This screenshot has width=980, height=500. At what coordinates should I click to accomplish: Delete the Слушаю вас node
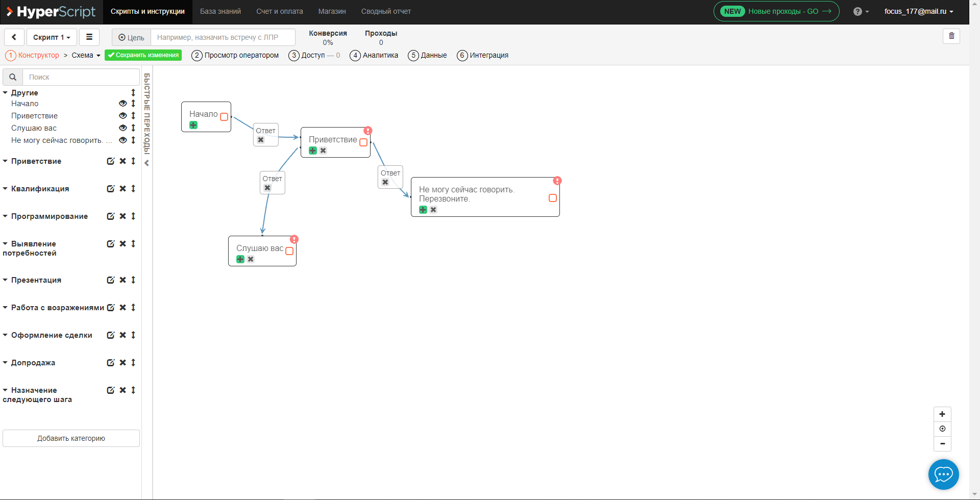pos(251,259)
